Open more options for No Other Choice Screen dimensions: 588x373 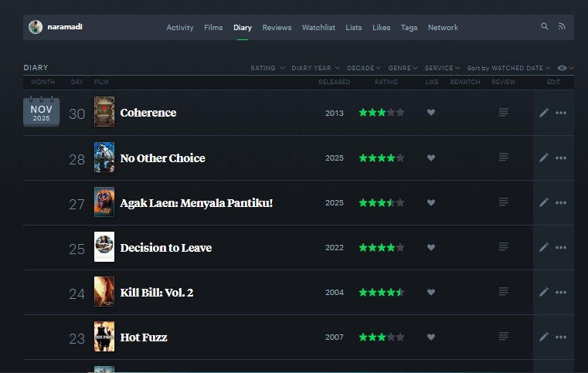pyautogui.click(x=561, y=158)
